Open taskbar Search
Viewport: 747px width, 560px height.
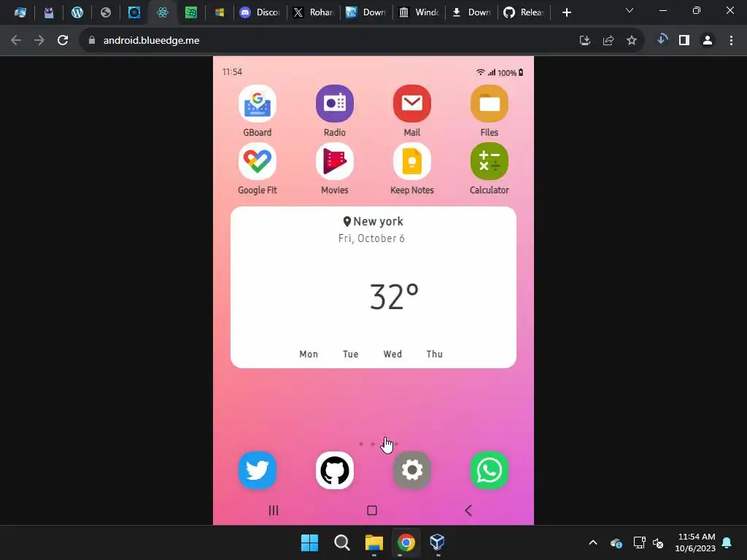pyautogui.click(x=341, y=542)
